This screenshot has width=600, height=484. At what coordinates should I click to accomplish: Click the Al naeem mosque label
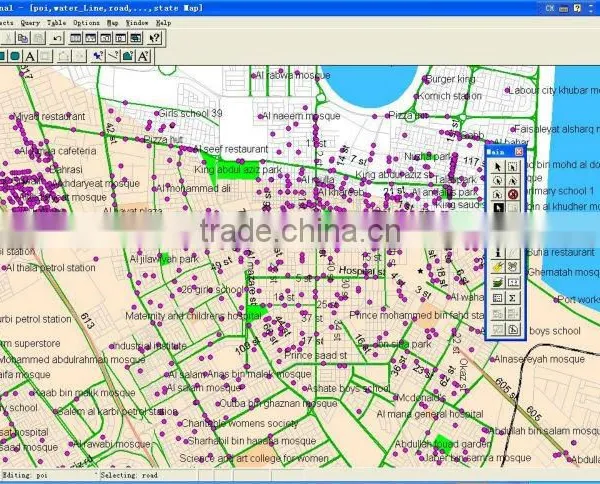pyautogui.click(x=302, y=116)
